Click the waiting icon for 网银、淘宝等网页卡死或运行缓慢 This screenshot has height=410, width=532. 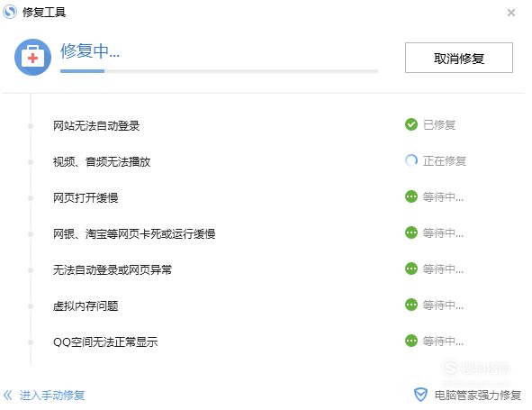(411, 232)
